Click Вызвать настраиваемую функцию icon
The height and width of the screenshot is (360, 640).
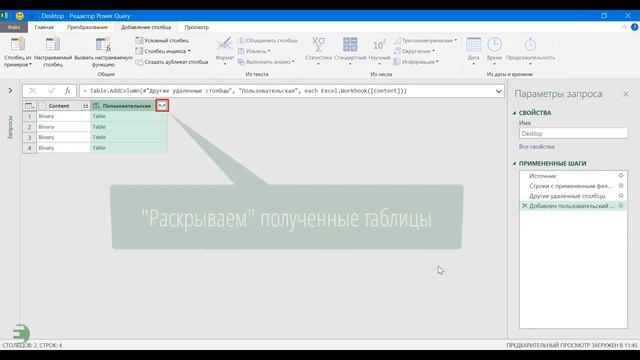[103, 44]
